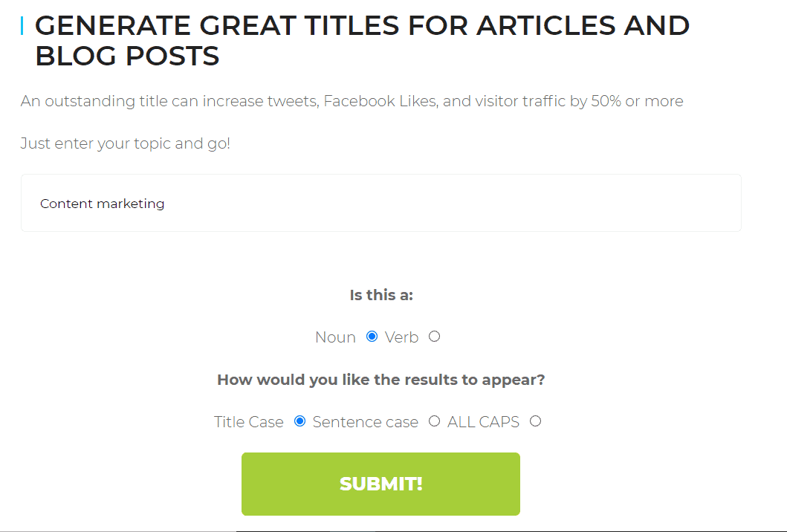Click the 'BLOG POSTS' heading line
Screen dimensions: 787x532
(x=127, y=56)
